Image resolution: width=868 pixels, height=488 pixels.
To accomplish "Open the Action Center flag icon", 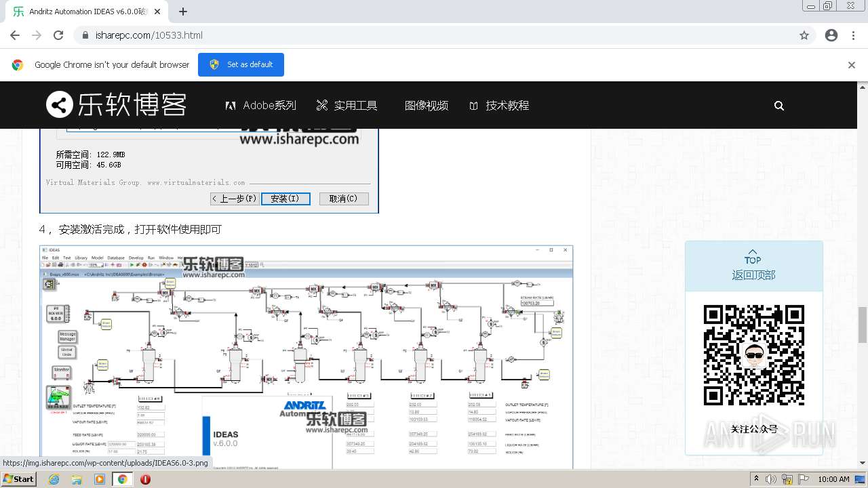I will pos(803,479).
